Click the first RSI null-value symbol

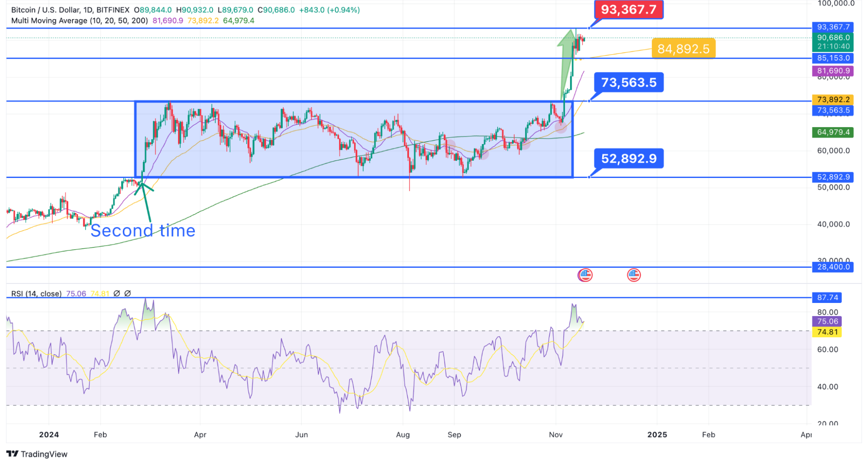[x=116, y=293]
